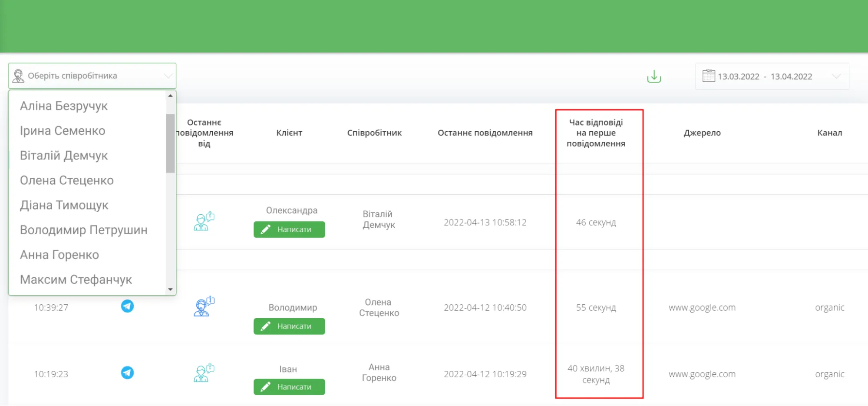This screenshot has width=868, height=406.
Task: Click the calendar icon by date range
Action: click(708, 76)
